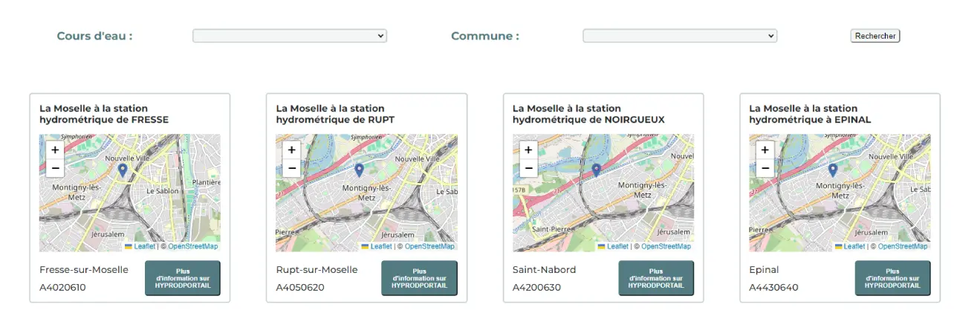Zoom in on the NOIRGUEUX station map
Screen dimensions: 980x328
(x=528, y=149)
